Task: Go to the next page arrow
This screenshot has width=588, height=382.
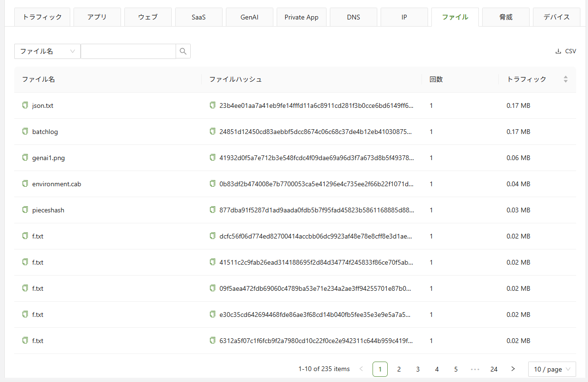Action: coord(513,369)
